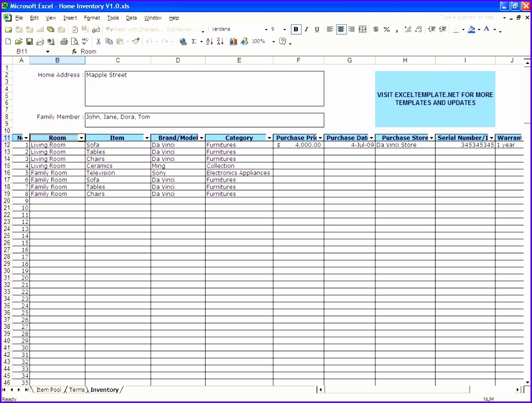The image size is (532, 403).
Task: Toggle italic formatting
Action: [x=306, y=29]
